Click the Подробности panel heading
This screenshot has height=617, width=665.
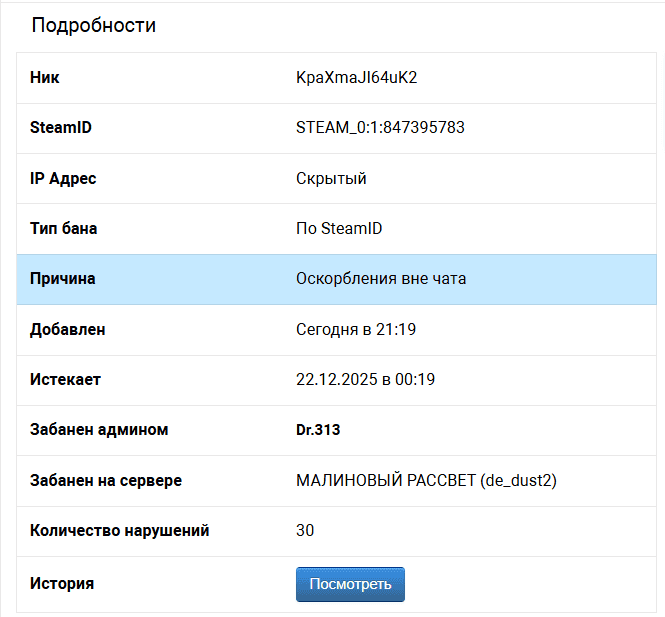coord(93,26)
